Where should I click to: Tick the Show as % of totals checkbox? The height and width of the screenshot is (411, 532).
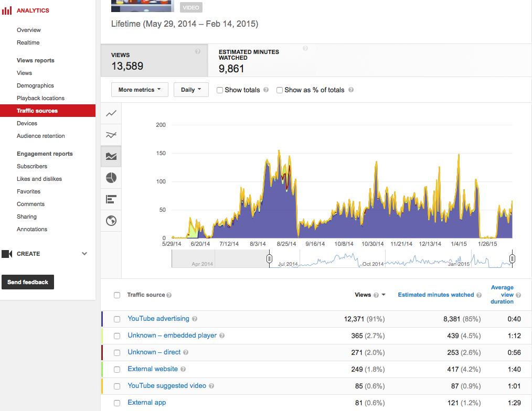pyautogui.click(x=280, y=90)
